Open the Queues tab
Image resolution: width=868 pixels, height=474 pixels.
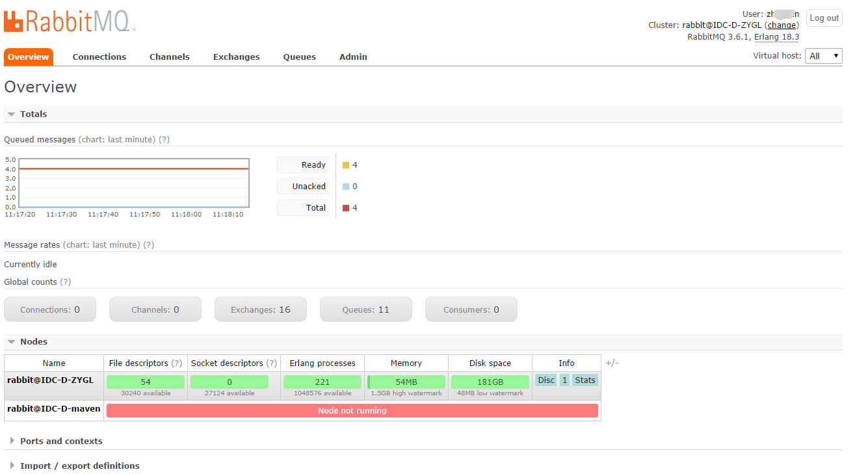point(300,57)
